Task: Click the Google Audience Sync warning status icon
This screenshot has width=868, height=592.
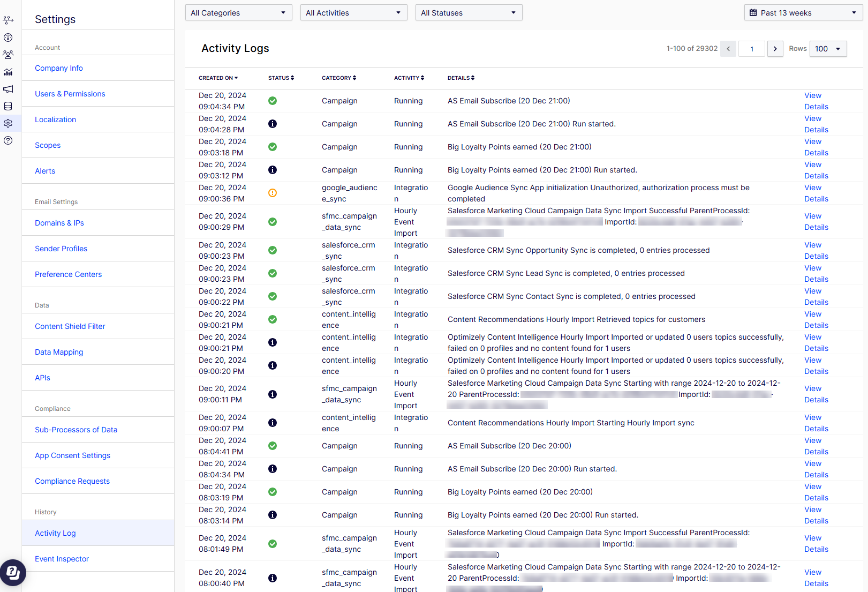Action: point(273,193)
